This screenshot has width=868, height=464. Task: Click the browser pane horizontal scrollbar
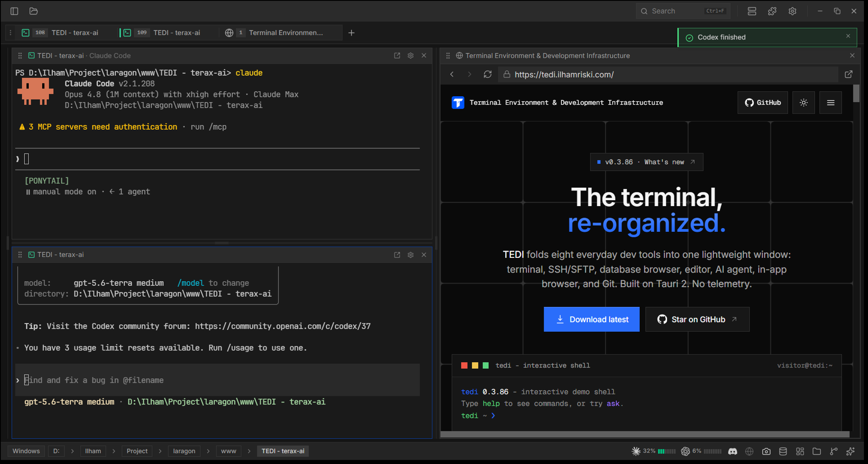(645, 434)
